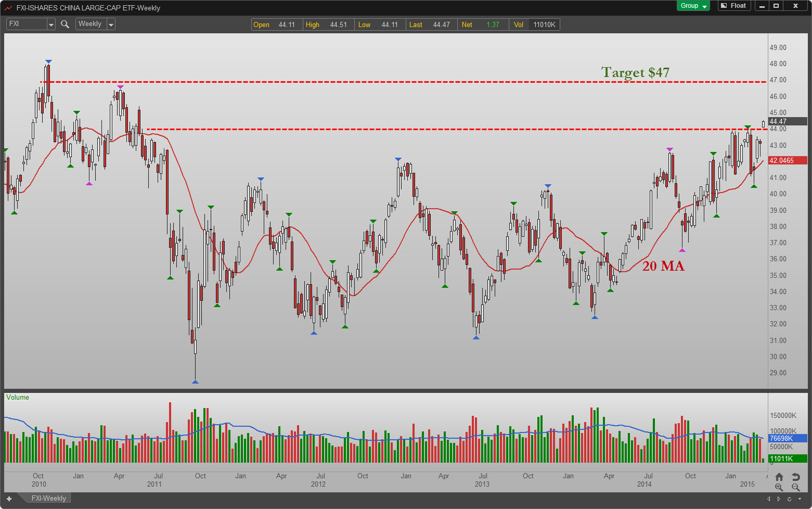The width and height of the screenshot is (812, 509).
Task: Float the chart window
Action: pos(733,6)
